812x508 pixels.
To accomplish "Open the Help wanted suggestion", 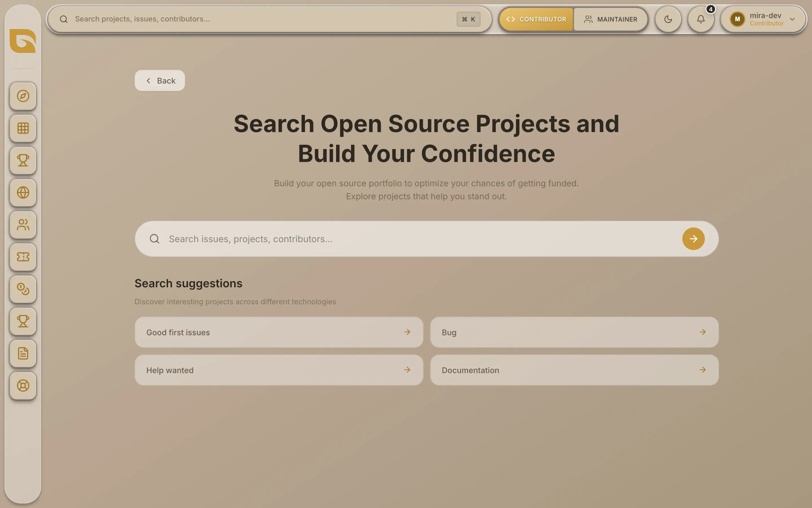I will (279, 370).
